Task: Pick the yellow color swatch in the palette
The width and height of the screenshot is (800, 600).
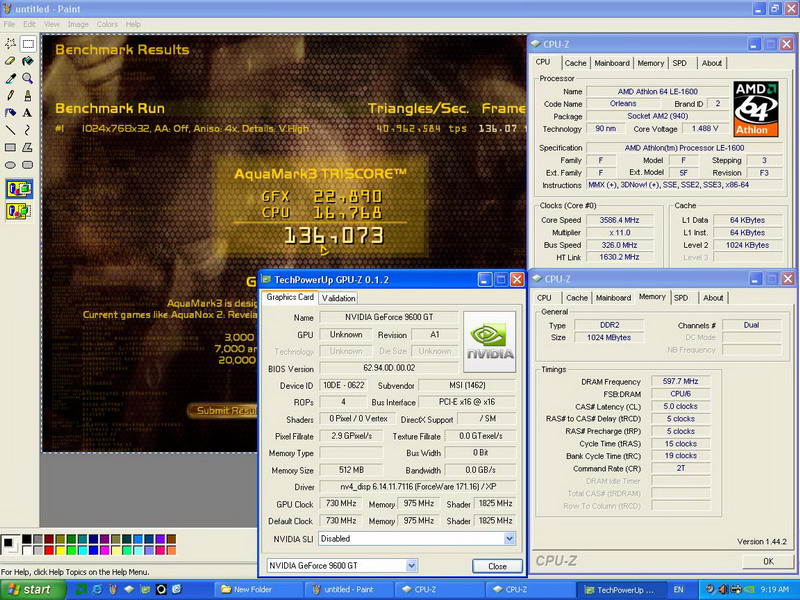Action: (x=61, y=550)
